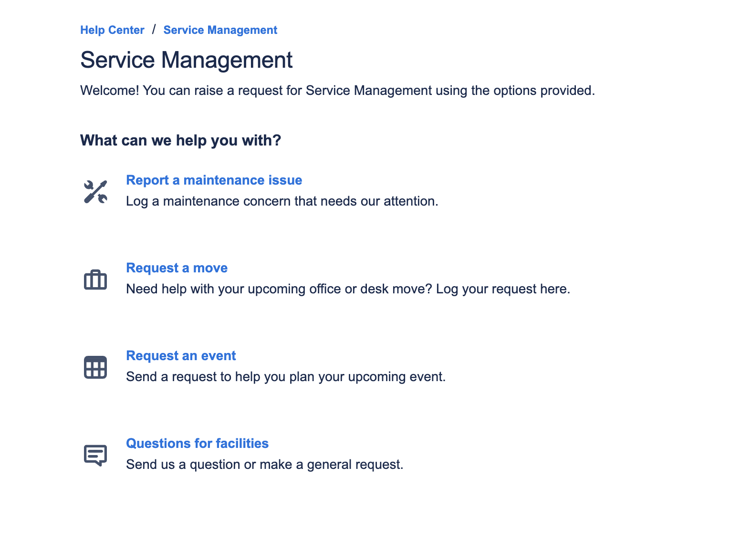Click the speech bubble facilities questions icon
The height and width of the screenshot is (560, 751).
click(95, 455)
